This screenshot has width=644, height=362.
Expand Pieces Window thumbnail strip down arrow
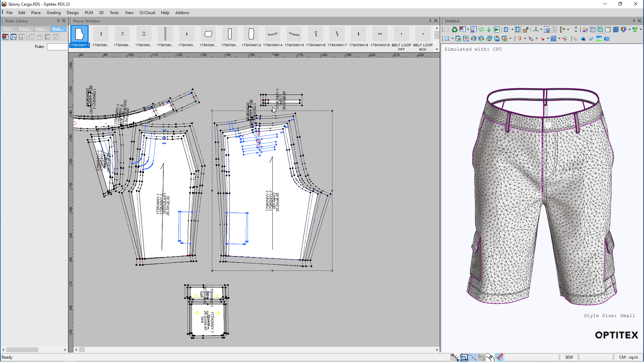437,49
